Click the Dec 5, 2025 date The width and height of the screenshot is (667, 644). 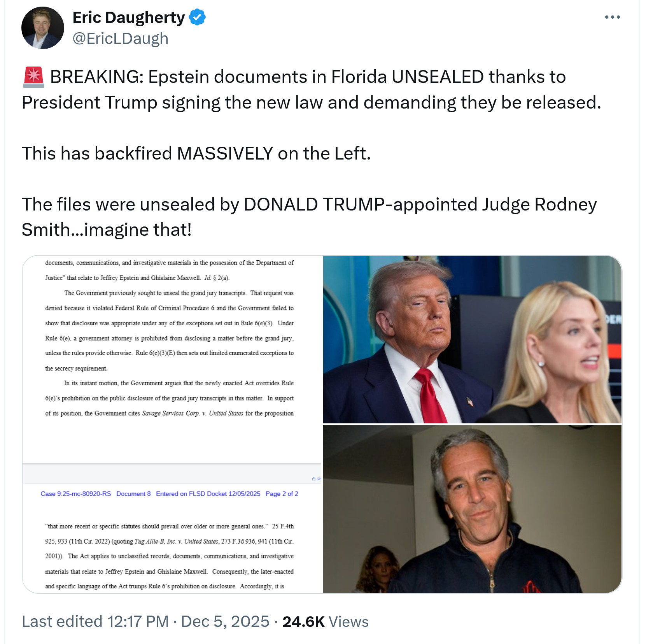225,621
